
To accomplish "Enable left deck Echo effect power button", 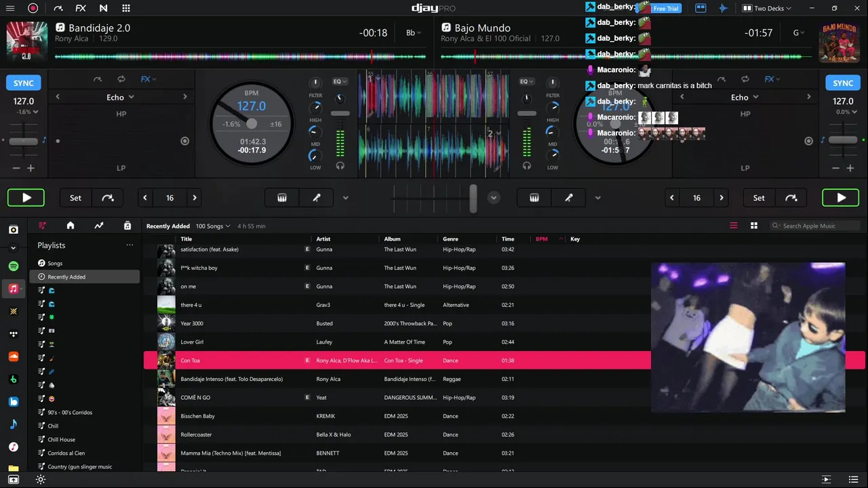I will pyautogui.click(x=184, y=141).
